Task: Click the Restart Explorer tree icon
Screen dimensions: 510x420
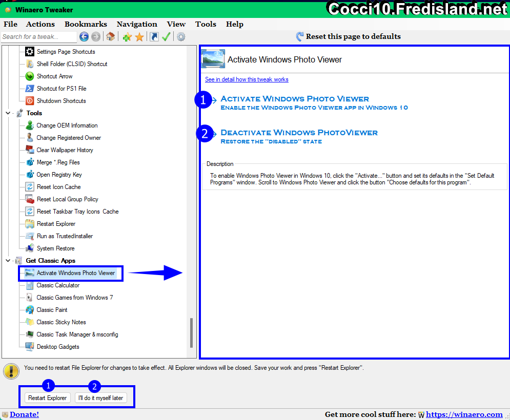Action: [30, 224]
